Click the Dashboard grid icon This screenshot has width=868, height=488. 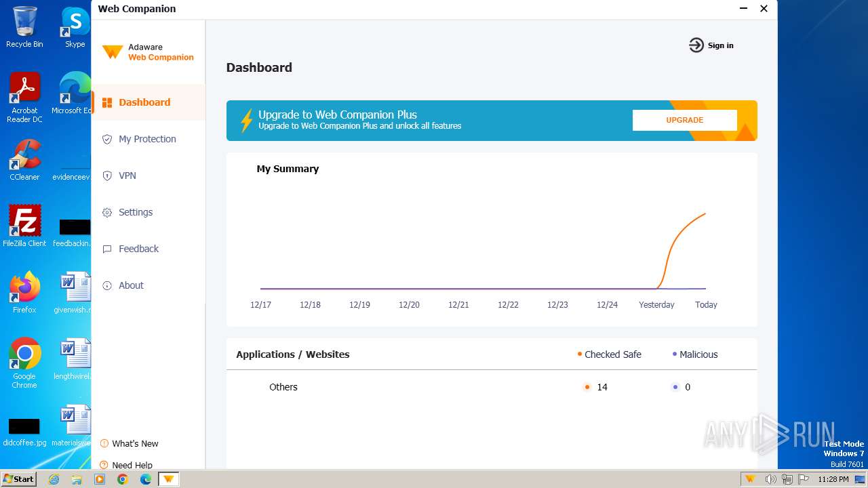tap(107, 102)
